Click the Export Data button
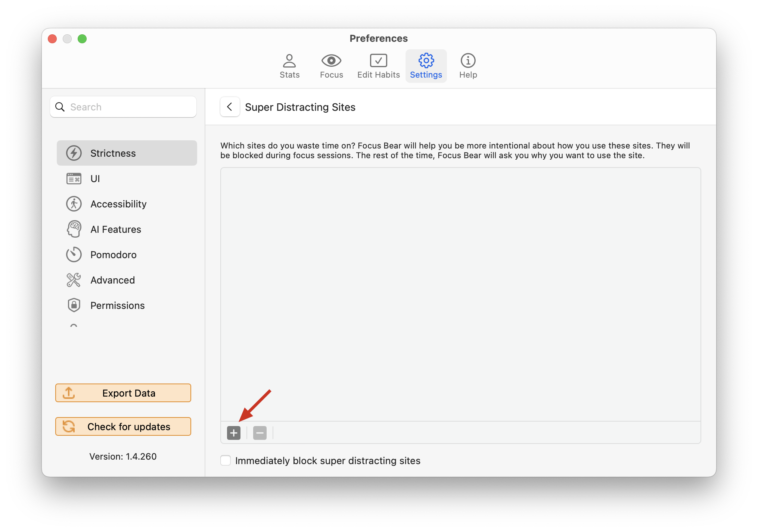Image resolution: width=758 pixels, height=532 pixels. [123, 393]
